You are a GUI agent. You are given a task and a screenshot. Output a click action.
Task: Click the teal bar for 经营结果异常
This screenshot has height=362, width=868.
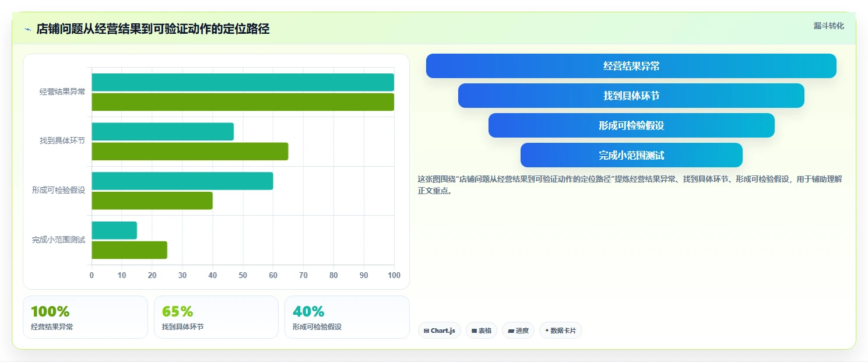pos(243,82)
